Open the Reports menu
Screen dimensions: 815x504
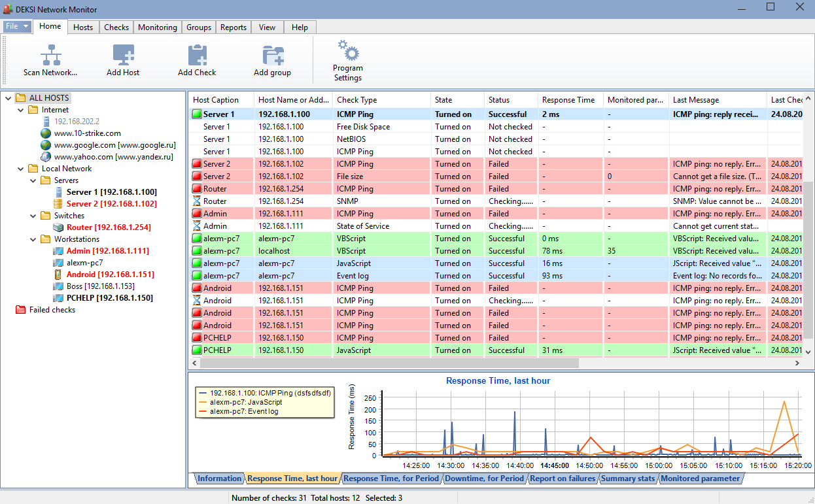pos(233,27)
